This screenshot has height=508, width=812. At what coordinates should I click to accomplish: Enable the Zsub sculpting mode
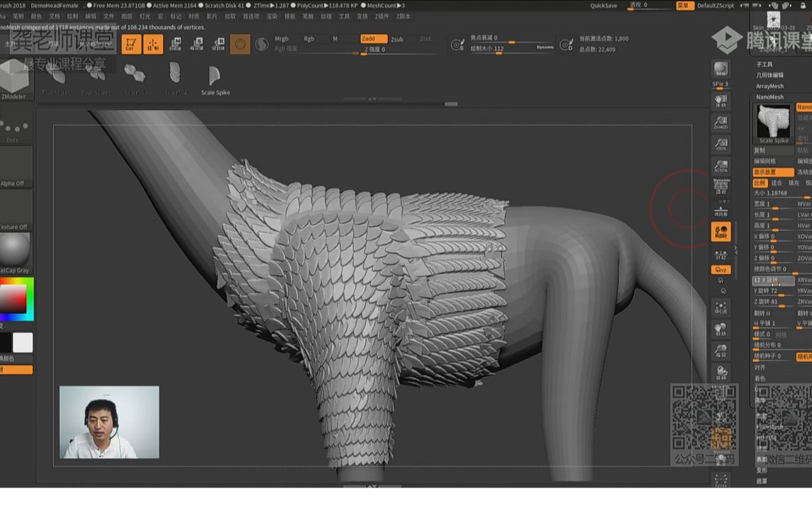397,38
